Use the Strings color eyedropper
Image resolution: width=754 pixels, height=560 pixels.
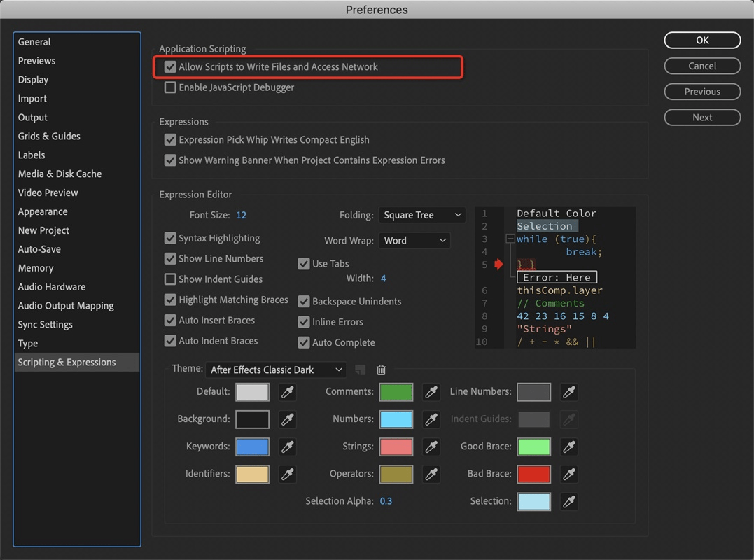431,447
